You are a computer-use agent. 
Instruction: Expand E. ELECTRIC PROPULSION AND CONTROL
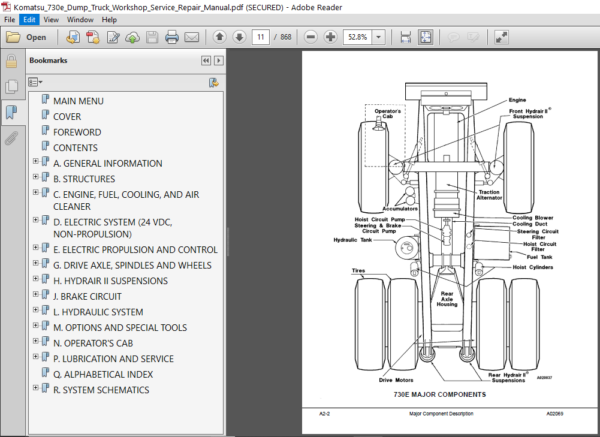point(35,248)
